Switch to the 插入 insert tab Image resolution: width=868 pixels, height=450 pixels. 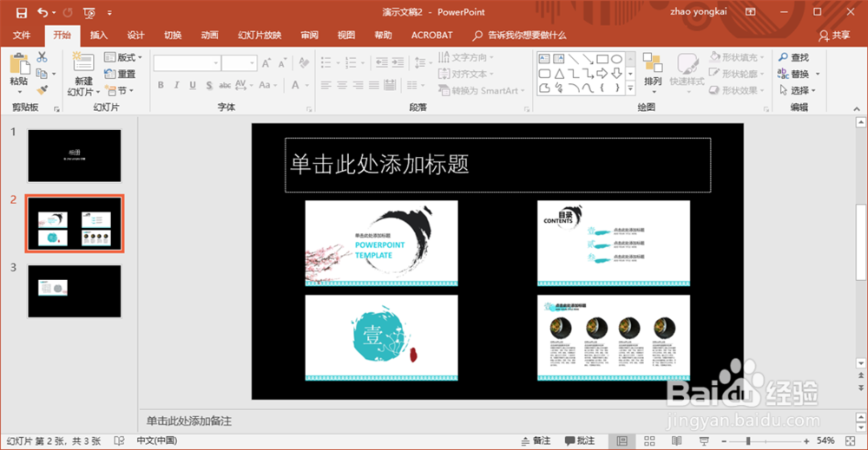tap(99, 36)
